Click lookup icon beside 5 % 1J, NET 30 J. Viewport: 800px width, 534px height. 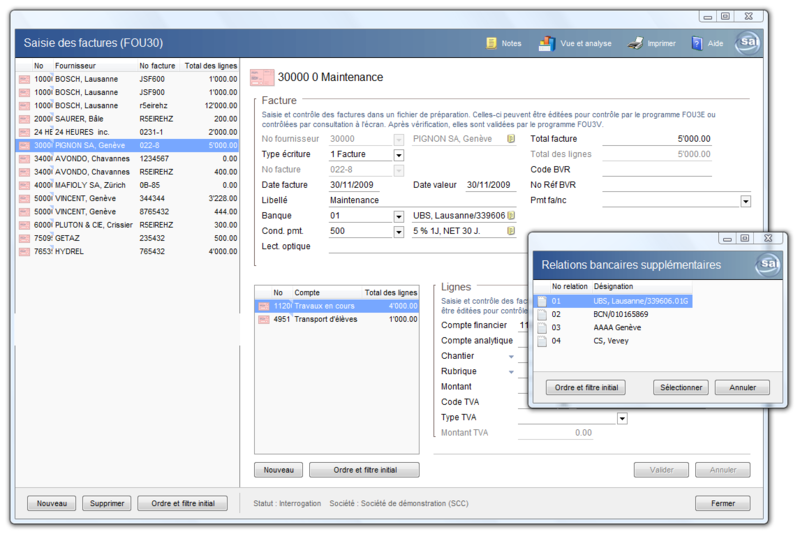pos(511,231)
